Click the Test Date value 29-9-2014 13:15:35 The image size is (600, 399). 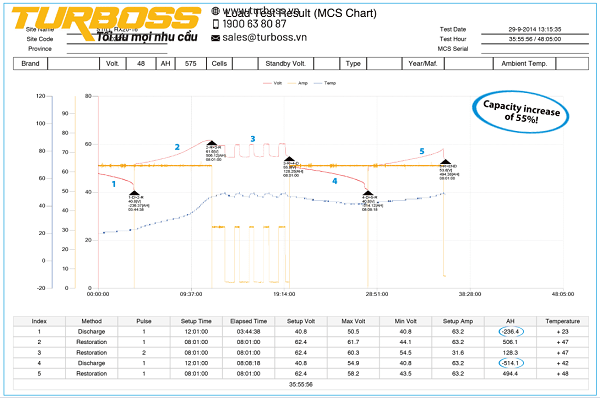click(535, 29)
